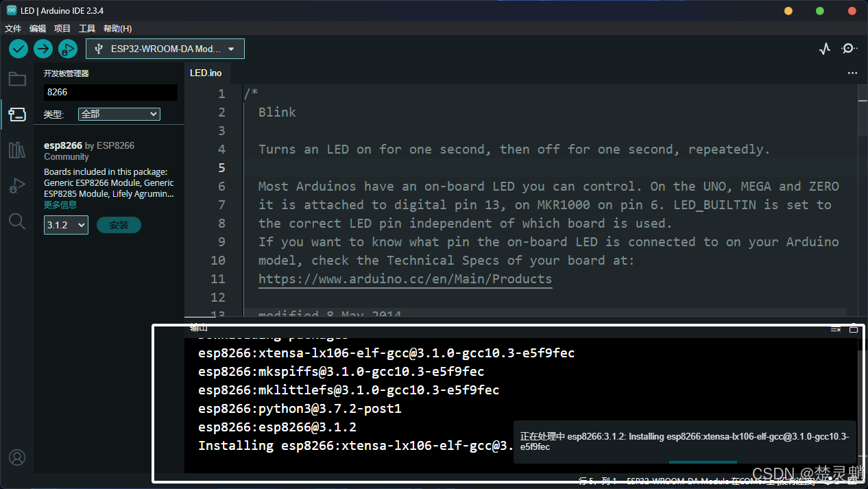Click the Verify checkmark button

[x=19, y=49]
